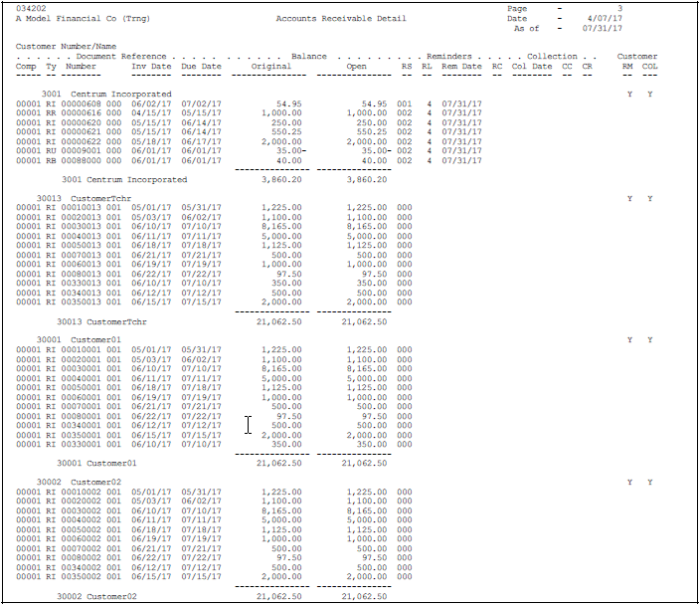Screen dimensions: 700x605
Task: Select original amount 550.25
Action: tap(286, 132)
